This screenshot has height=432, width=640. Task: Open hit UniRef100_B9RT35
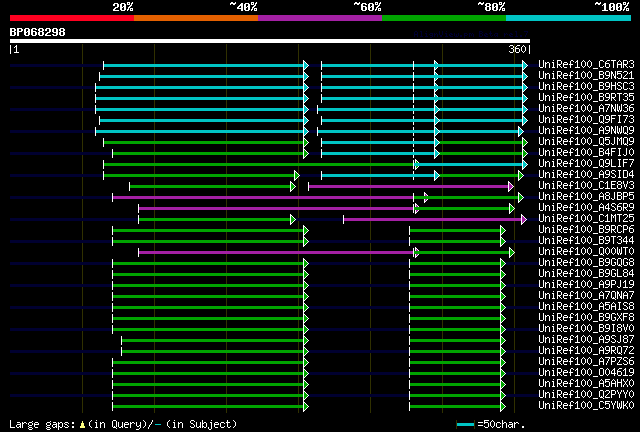click(586, 98)
